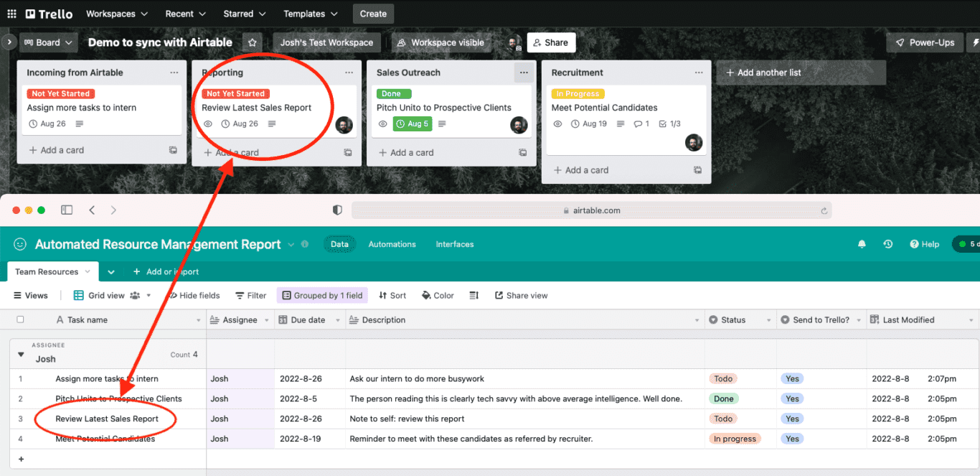This screenshot has width=980, height=476.
Task: Click the Trello Share button
Action: (551, 42)
